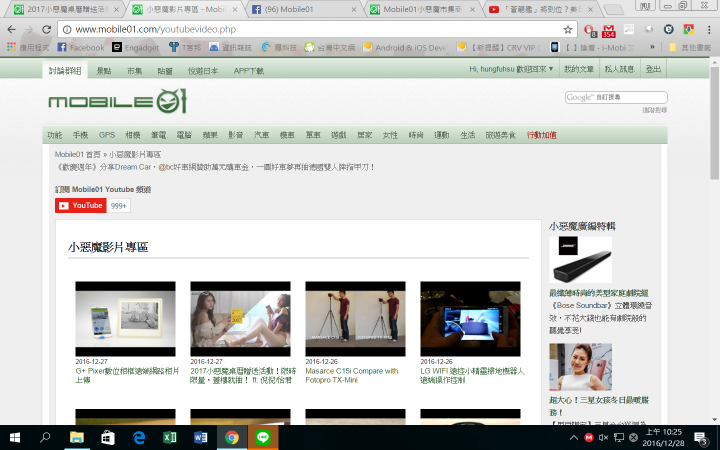Open the 相機 forum category
This screenshot has height=450, width=720.
coord(133,135)
